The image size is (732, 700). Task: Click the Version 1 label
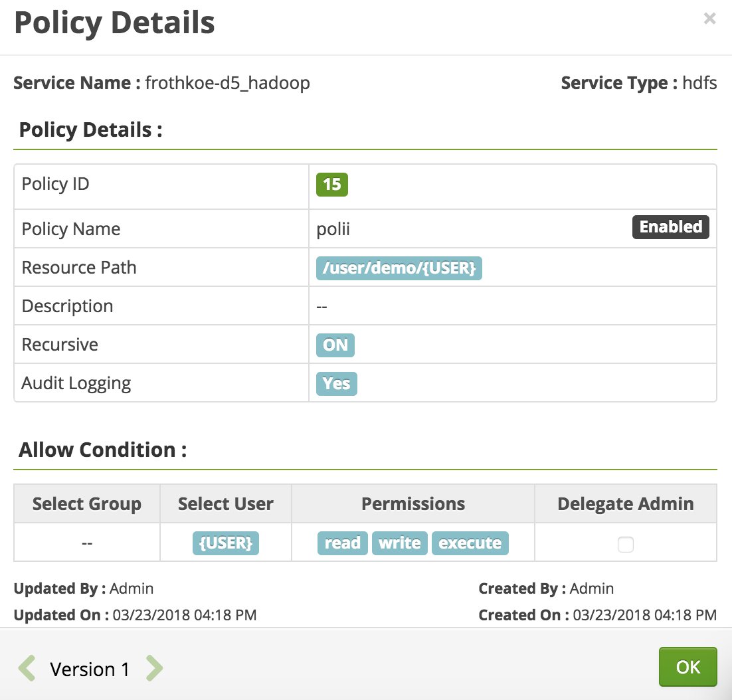(90, 669)
